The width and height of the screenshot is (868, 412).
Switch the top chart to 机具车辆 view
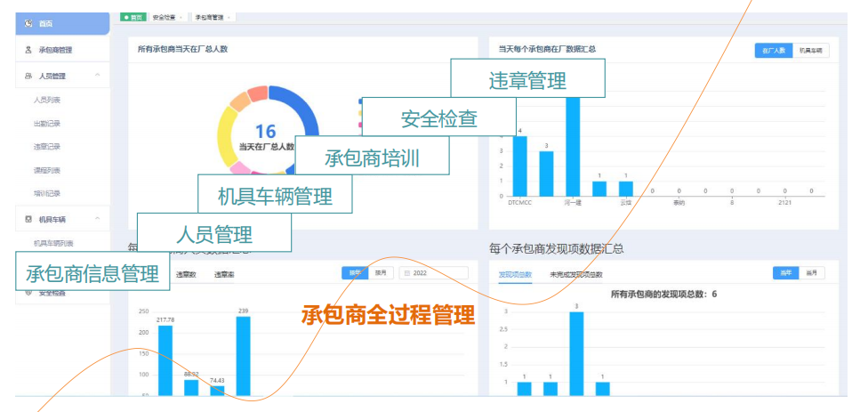coord(809,52)
